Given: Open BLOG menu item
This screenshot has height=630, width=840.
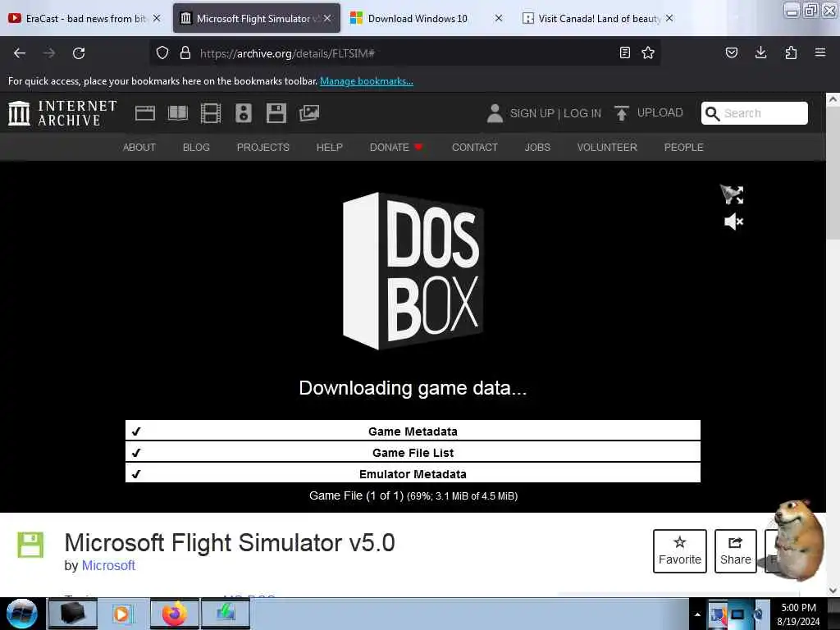Looking at the screenshot, I should [196, 147].
